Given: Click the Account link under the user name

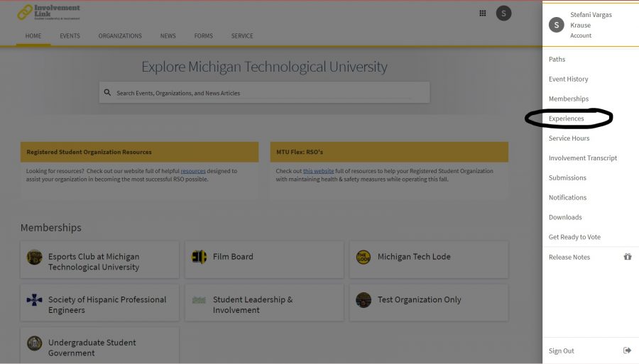Looking at the screenshot, I should (581, 35).
